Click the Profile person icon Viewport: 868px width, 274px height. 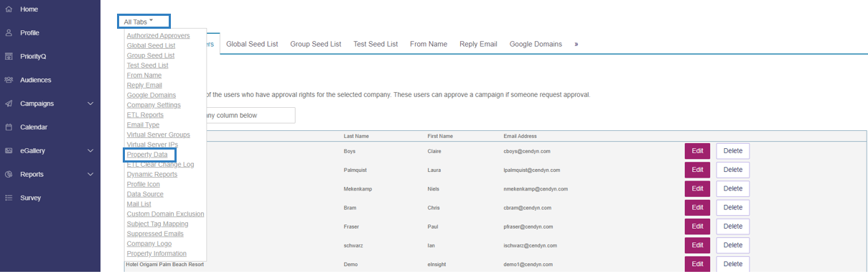[x=9, y=33]
